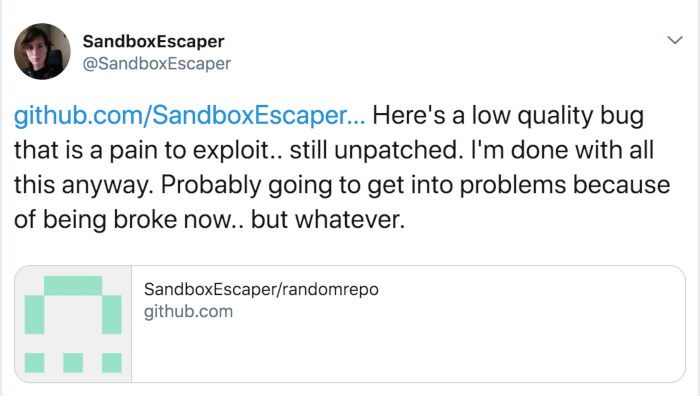The height and width of the screenshot is (396, 700).
Task: Click the words 'still unpatched' in the tweet
Action: (374, 150)
